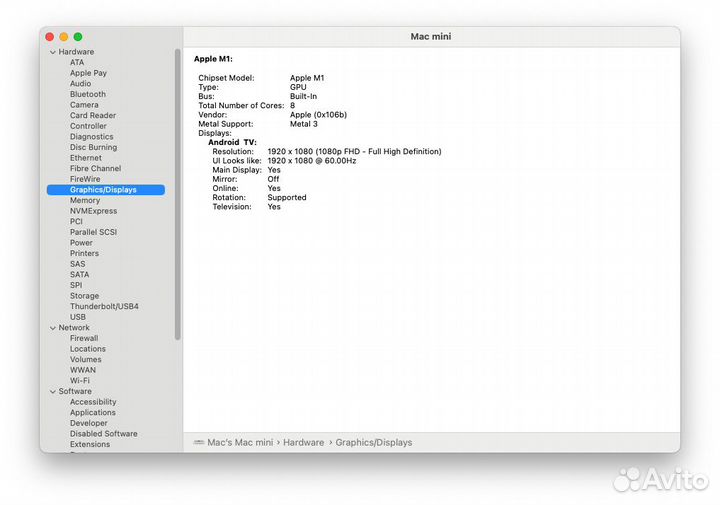Screen dimensions: 720x505
Task: Collapse the Hardware section chevron
Action: coord(53,52)
